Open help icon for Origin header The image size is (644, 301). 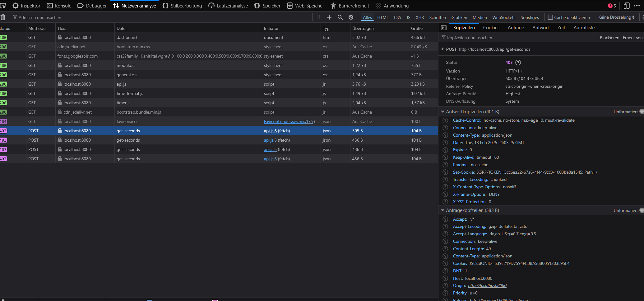[445, 286]
